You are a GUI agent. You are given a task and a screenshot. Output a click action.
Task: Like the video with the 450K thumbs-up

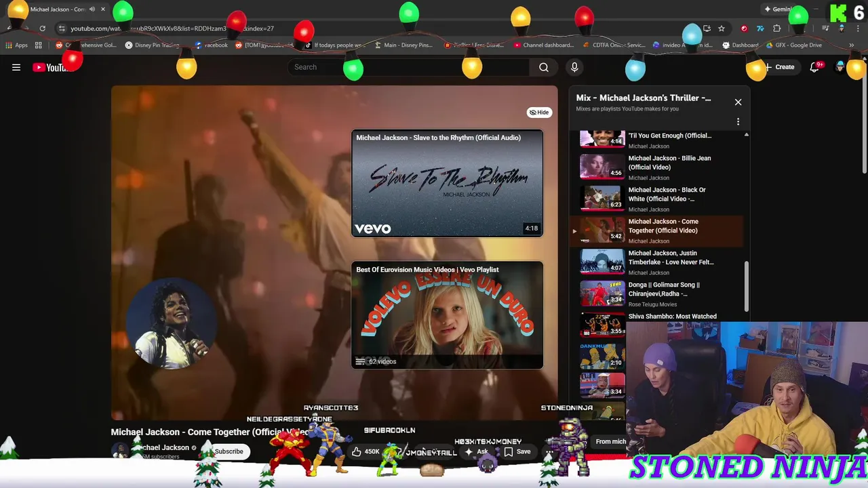[366, 451]
